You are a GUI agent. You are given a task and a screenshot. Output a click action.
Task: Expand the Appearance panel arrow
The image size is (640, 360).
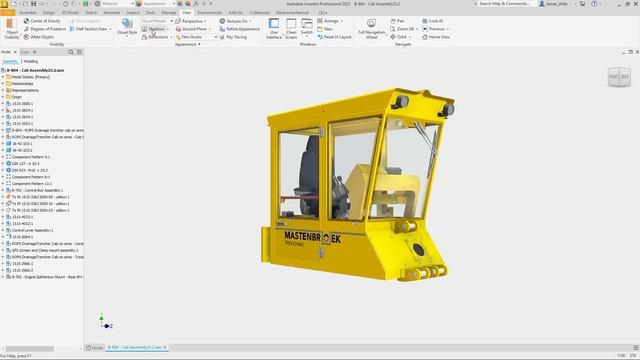pyautogui.click(x=199, y=44)
